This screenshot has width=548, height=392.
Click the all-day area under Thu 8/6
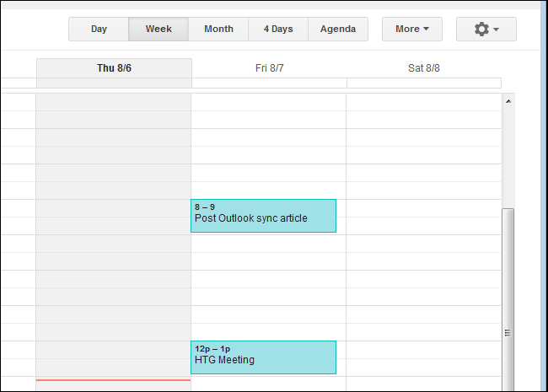click(114, 83)
